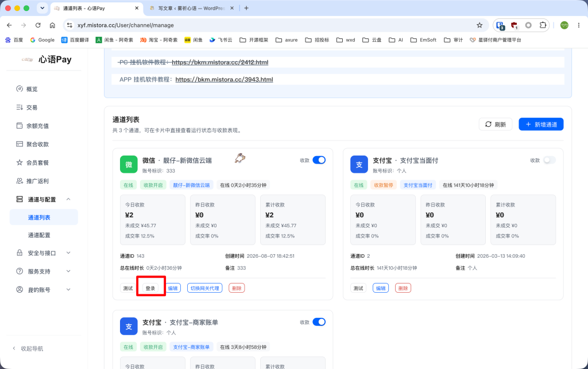Click 测试 on 微信 channel card
This screenshot has height=369, width=588.
128,288
